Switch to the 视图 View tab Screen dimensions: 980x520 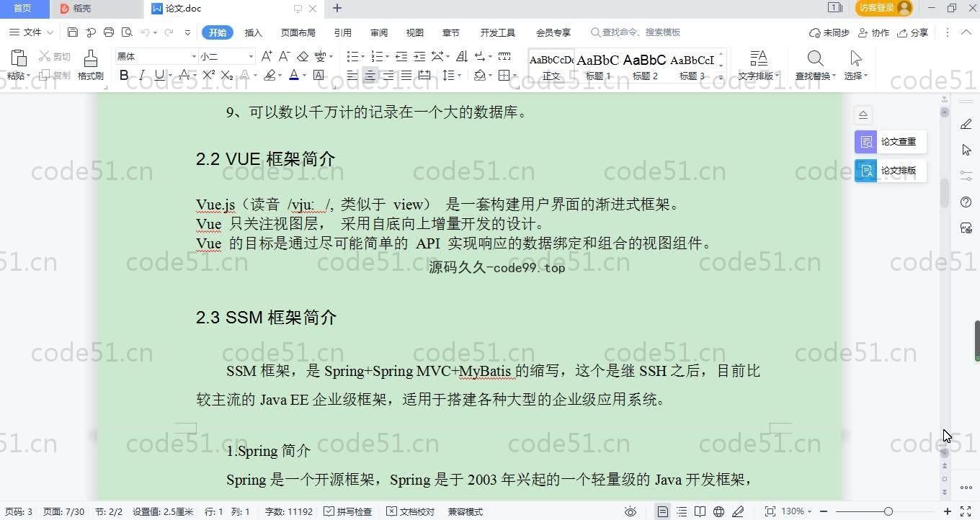(x=415, y=32)
